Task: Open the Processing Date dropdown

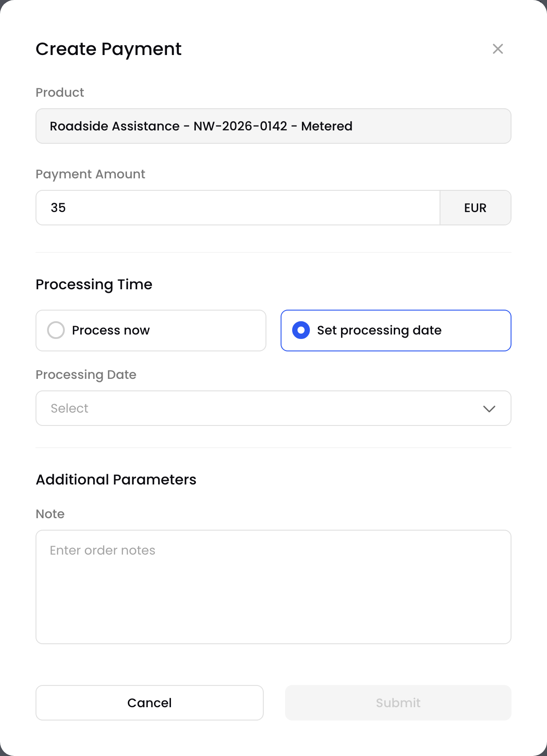Action: coord(273,408)
